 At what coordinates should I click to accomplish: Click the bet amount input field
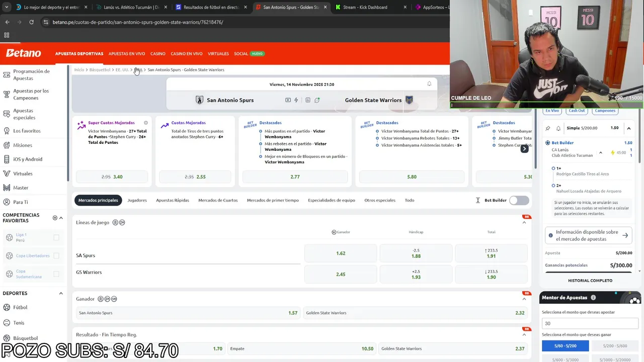coord(590,324)
